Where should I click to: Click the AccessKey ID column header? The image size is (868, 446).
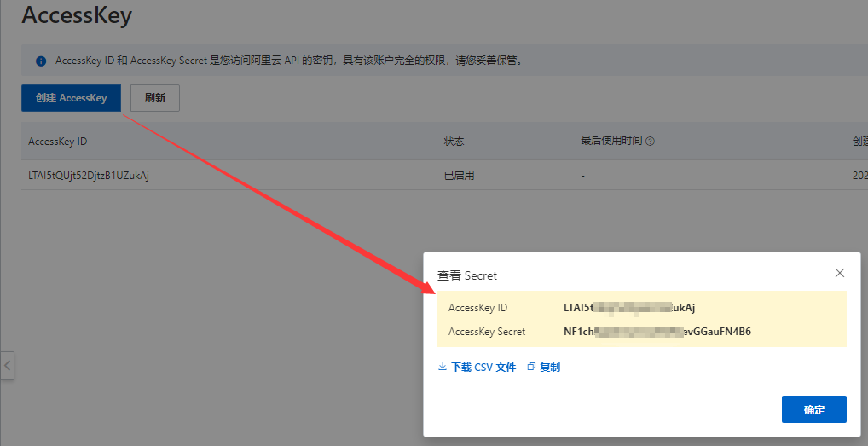click(x=58, y=141)
